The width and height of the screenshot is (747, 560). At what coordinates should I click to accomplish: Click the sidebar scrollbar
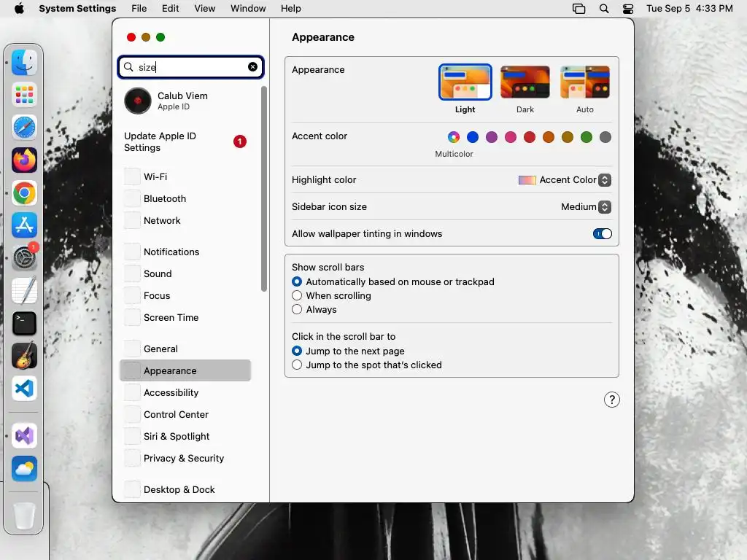[x=264, y=189]
